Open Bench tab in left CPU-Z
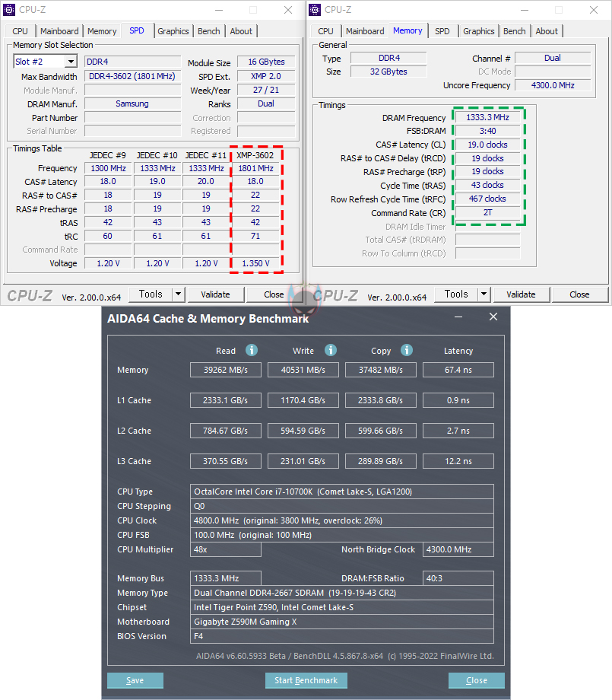Image resolution: width=612 pixels, height=700 pixels. (x=209, y=31)
